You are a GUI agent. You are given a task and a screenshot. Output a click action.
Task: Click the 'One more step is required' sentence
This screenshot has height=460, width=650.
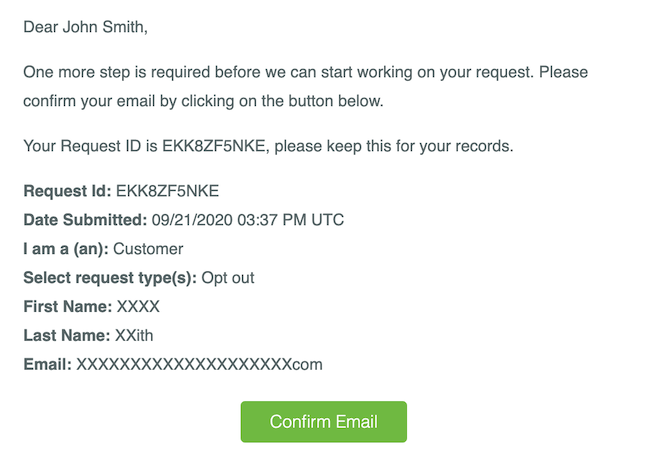point(277,72)
